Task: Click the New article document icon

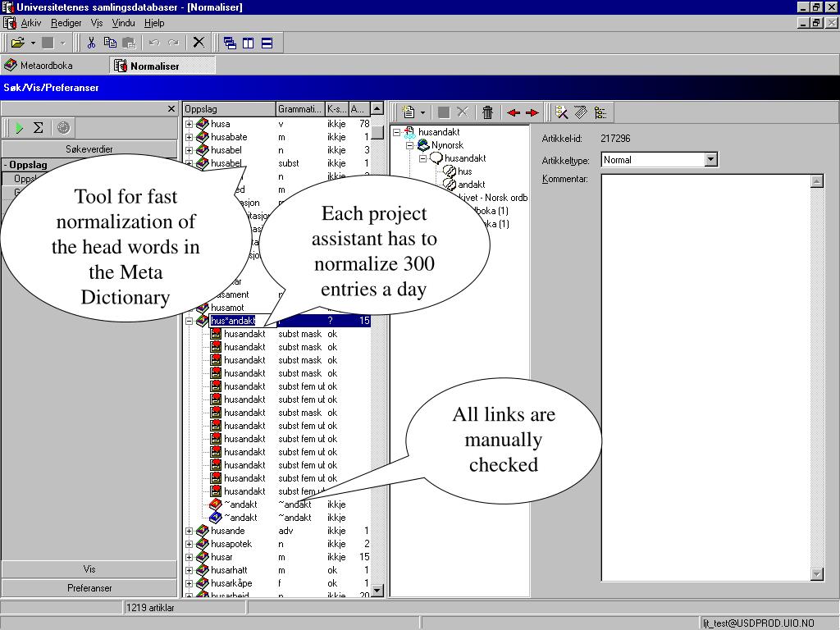Action: pyautogui.click(x=409, y=112)
